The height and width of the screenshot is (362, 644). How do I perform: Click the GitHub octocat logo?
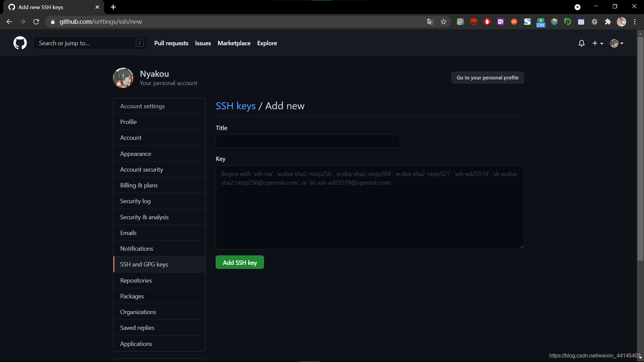point(20,43)
